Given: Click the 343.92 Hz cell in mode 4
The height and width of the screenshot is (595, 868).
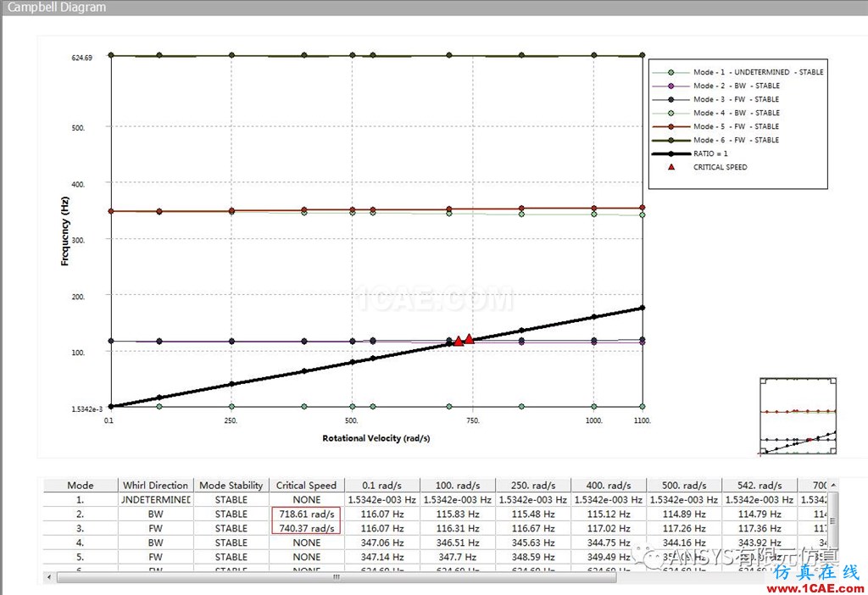Looking at the screenshot, I should pyautogui.click(x=759, y=542).
